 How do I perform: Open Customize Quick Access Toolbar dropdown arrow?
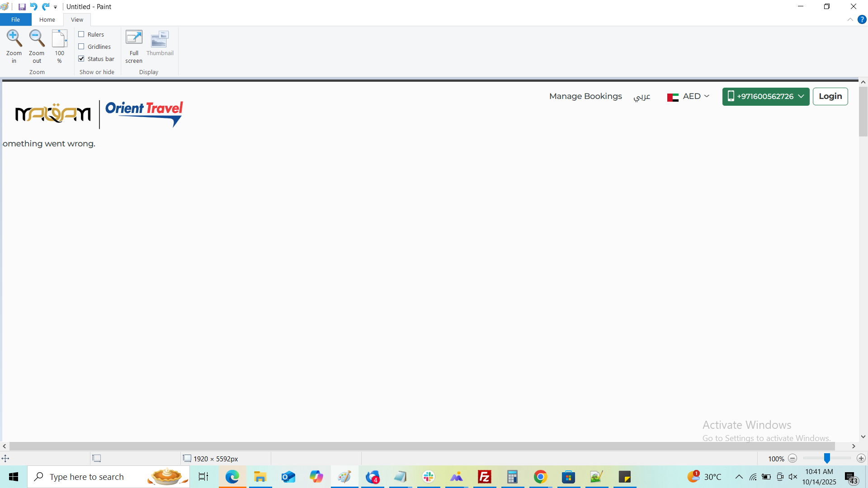point(56,7)
